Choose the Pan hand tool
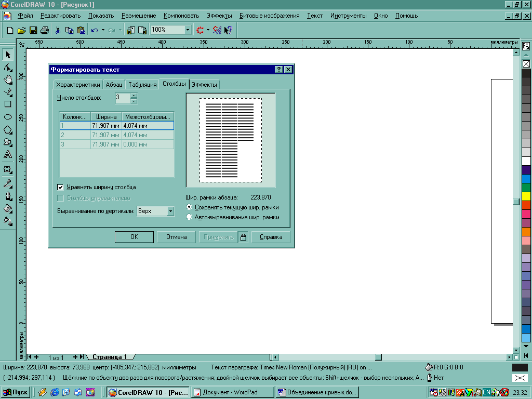Image resolution: width=532 pixels, height=399 pixels. tap(8, 79)
